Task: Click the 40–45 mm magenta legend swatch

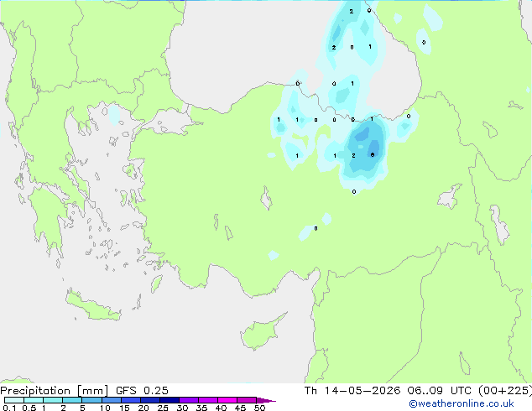Action: pyautogui.click(x=227, y=400)
